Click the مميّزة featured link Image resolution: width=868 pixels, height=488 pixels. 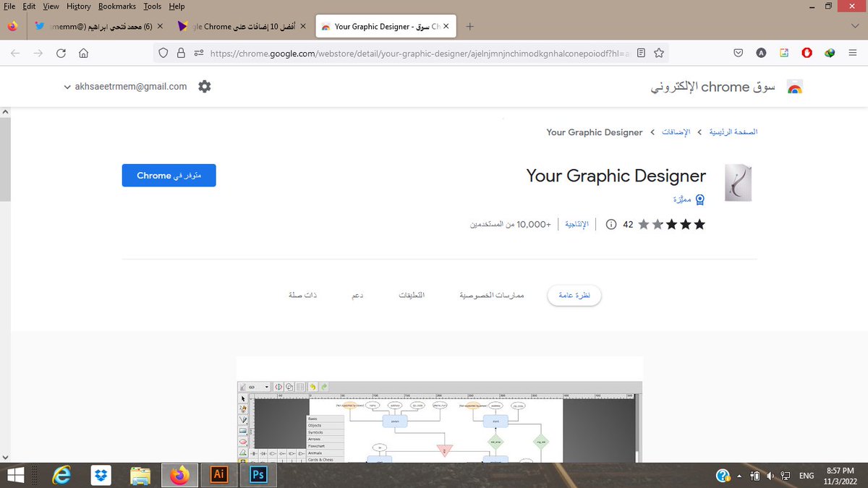[x=681, y=200]
